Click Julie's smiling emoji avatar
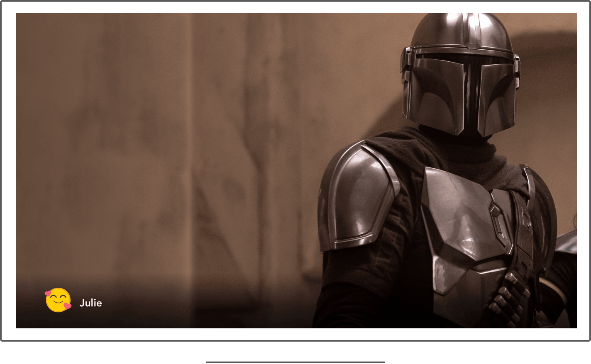Viewport: 591px width, 364px height. click(x=58, y=300)
